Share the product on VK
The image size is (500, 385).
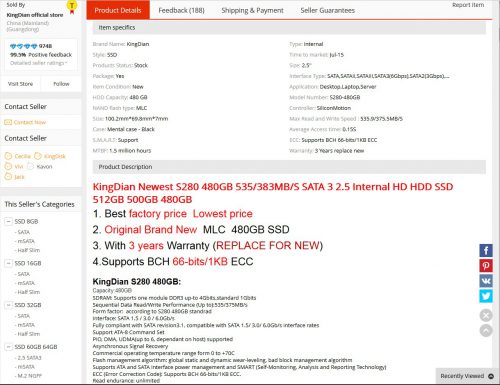click(x=486, y=281)
